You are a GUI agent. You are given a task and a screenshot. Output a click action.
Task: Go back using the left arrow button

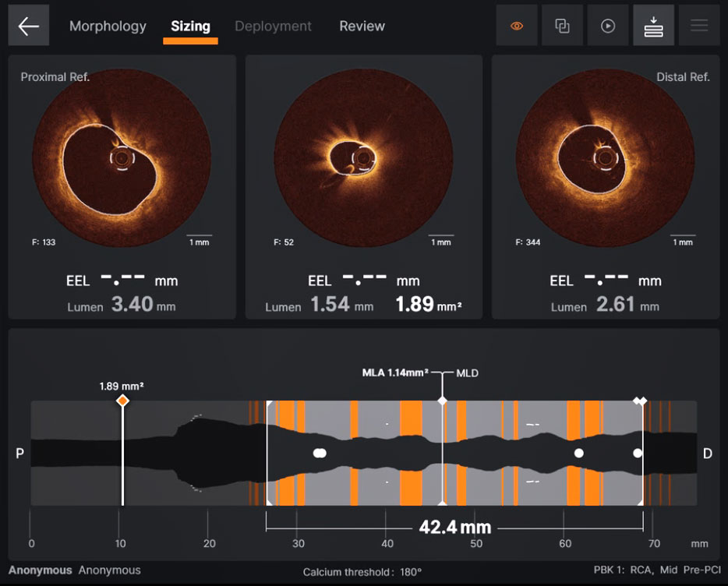pyautogui.click(x=28, y=26)
